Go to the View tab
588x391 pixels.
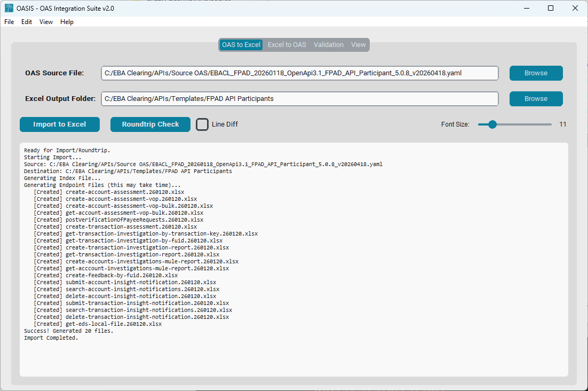(x=359, y=45)
